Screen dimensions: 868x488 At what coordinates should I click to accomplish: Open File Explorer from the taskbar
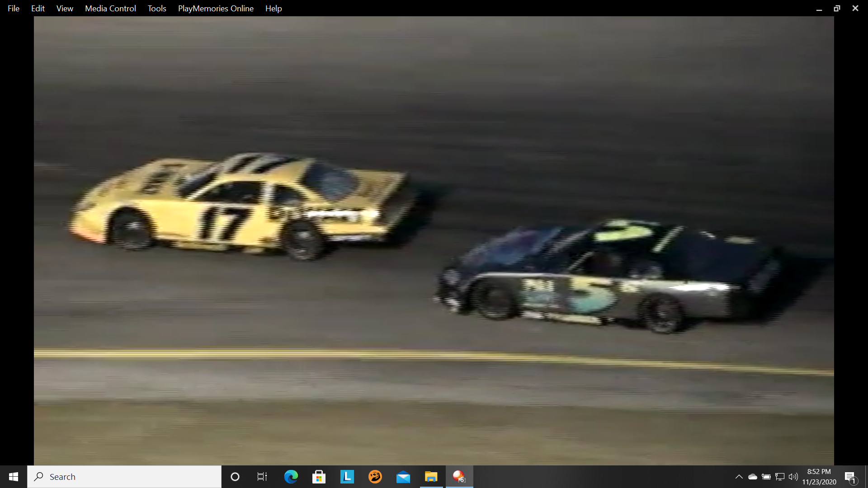pos(431,477)
